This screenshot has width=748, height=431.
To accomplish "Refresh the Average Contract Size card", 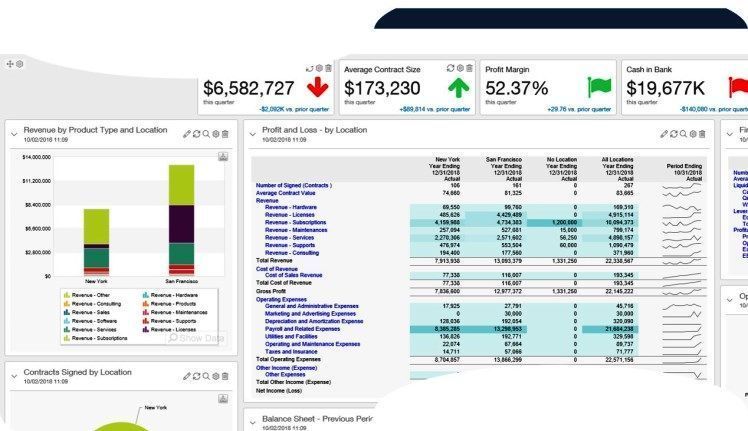I will point(450,68).
